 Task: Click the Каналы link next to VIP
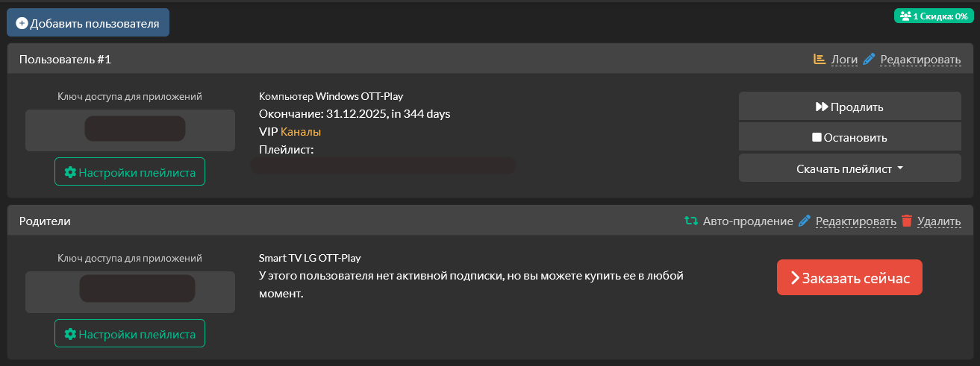301,132
